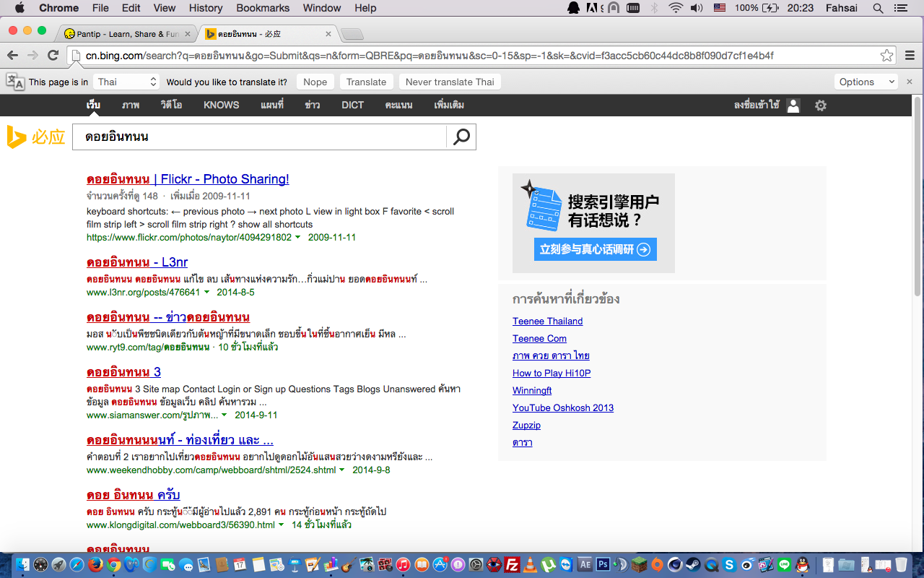Launch Firefox from the Dock
The image size is (924, 578).
tap(95, 564)
